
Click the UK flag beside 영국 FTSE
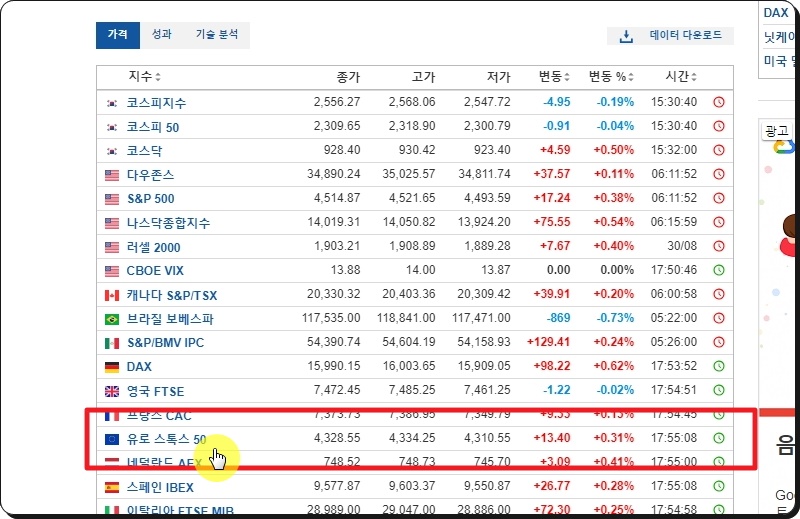[x=112, y=391]
